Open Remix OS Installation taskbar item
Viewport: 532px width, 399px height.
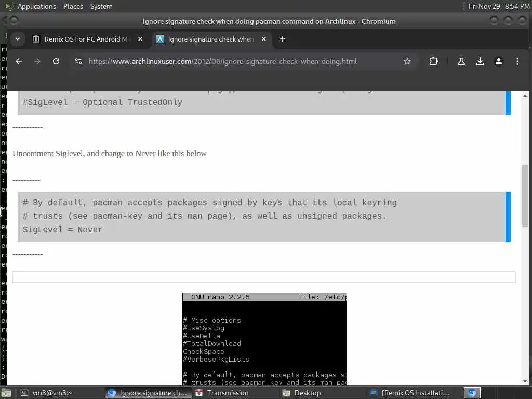click(x=410, y=393)
